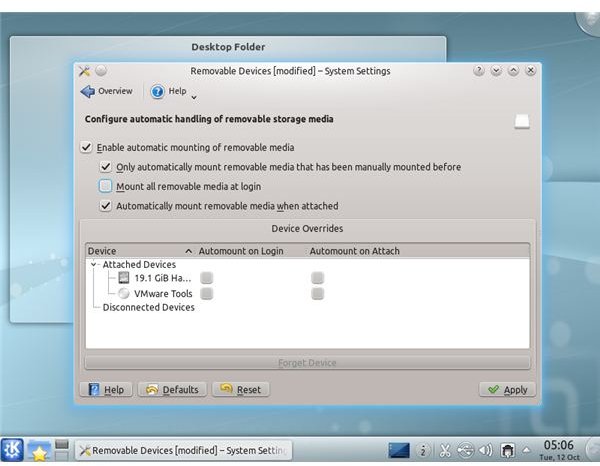Viewport: 600px width, 466px height.
Task: Open the Klipper clipboard scissors icon
Action: (444, 450)
